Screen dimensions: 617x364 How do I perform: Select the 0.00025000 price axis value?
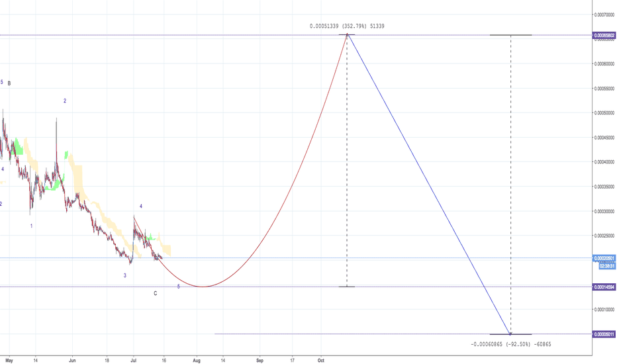[604, 236]
